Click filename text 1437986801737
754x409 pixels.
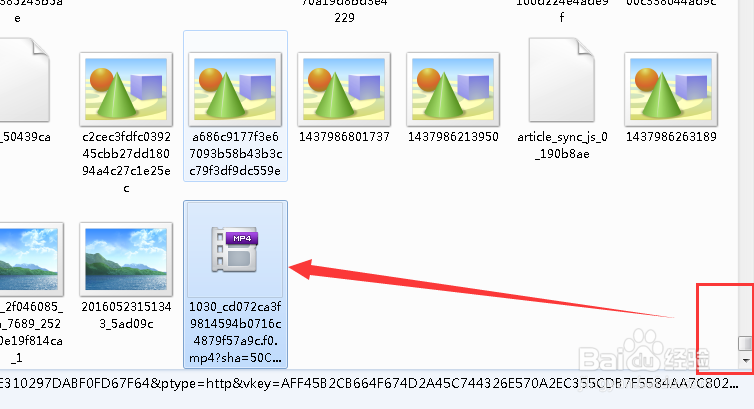click(344, 137)
